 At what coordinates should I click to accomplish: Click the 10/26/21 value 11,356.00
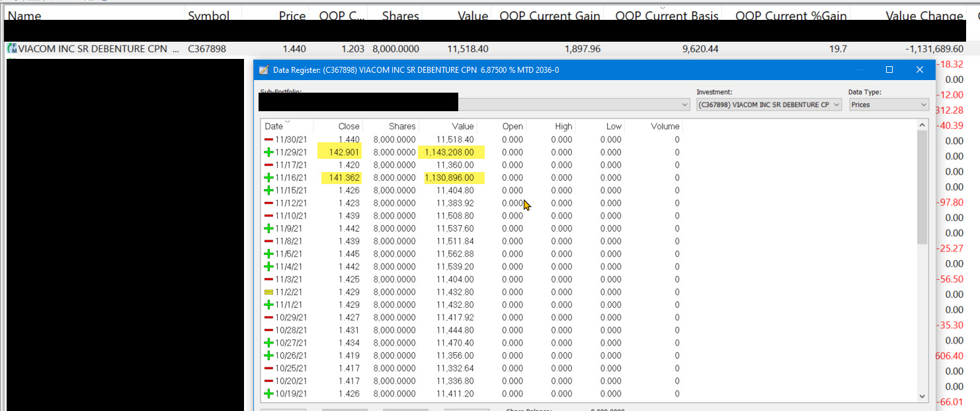(x=455, y=355)
